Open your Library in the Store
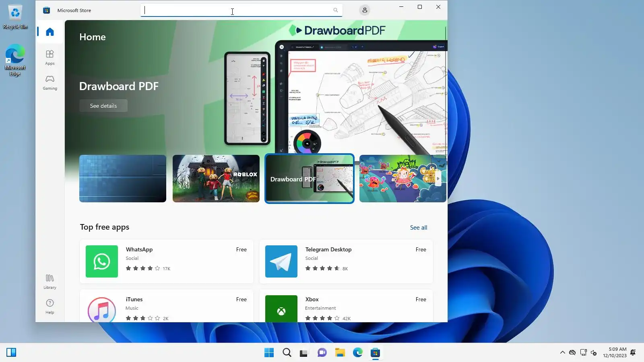Screen dimensions: 644x362 click(x=50, y=282)
